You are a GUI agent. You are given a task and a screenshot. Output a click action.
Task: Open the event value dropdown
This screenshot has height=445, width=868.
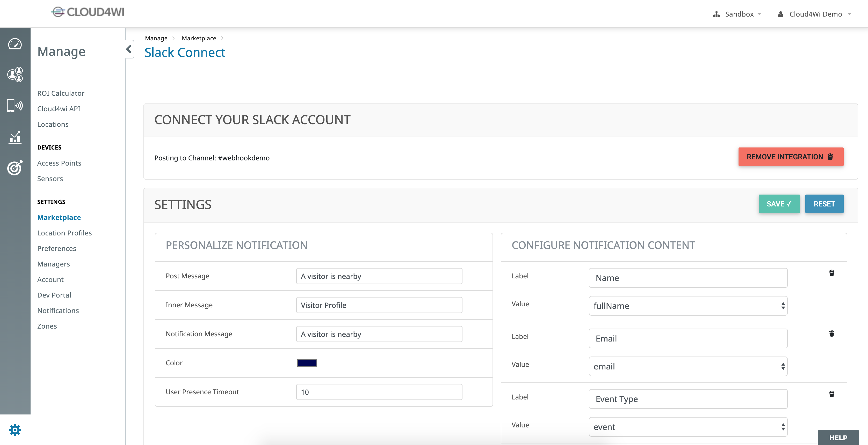(x=688, y=427)
